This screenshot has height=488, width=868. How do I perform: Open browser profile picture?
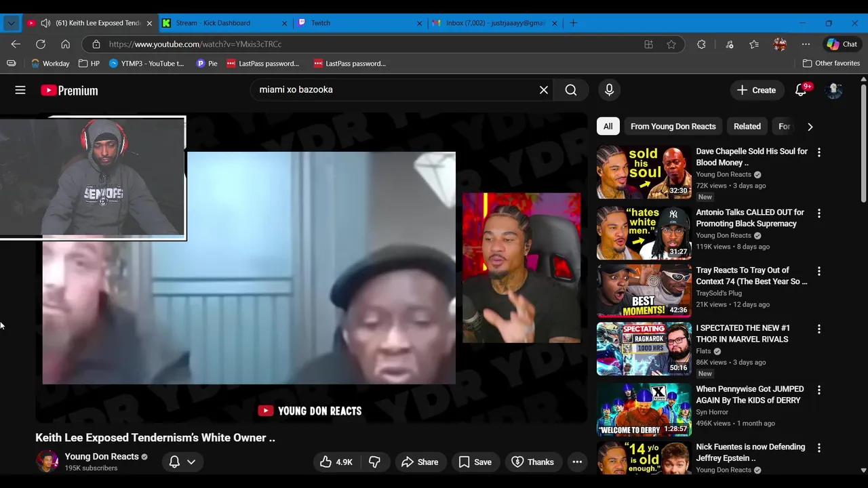[x=780, y=44]
